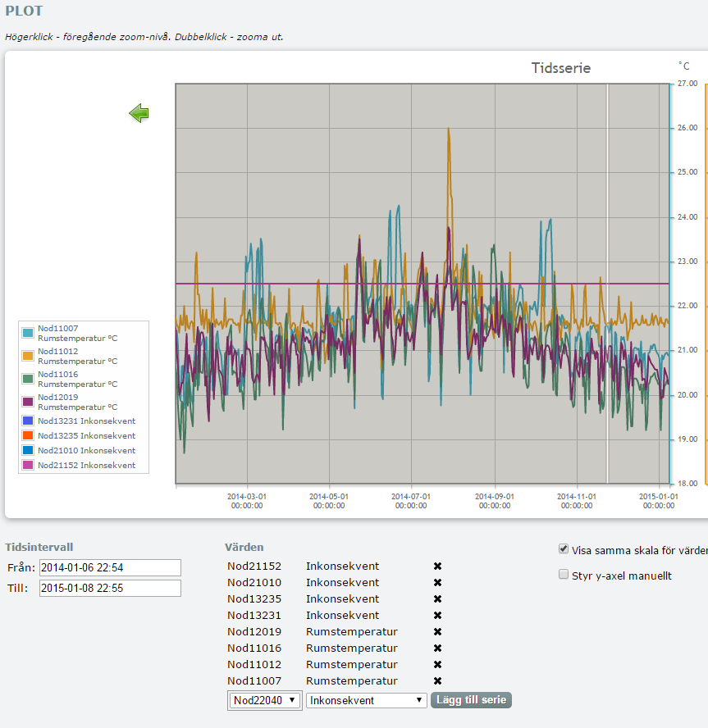Click Nod21152 magenta legend swatch

tap(28, 465)
